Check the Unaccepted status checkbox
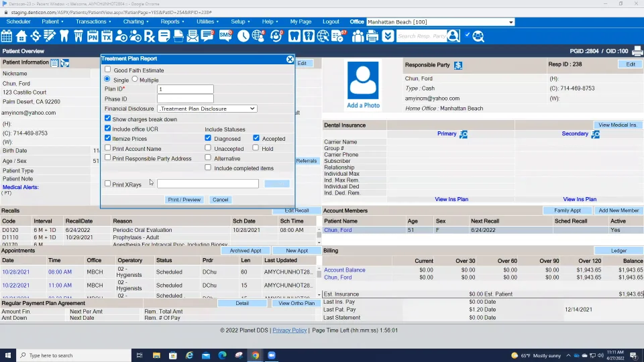 click(208, 147)
